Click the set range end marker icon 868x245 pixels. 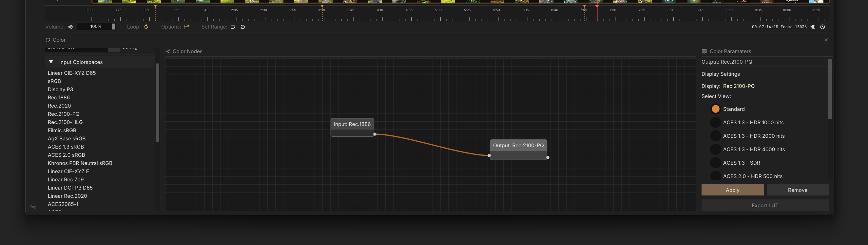coord(242,27)
